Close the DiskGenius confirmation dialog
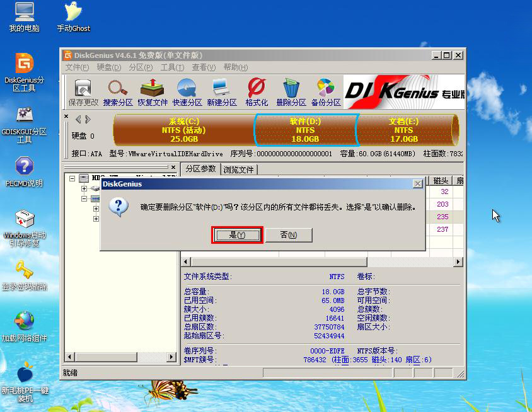This screenshot has height=412, width=532. (418, 184)
